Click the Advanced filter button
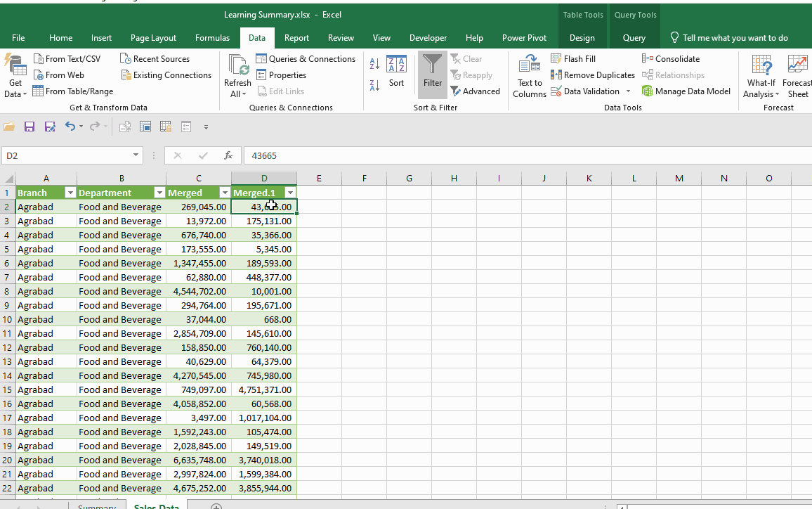Viewport: 812px width, 509px height. tap(475, 91)
